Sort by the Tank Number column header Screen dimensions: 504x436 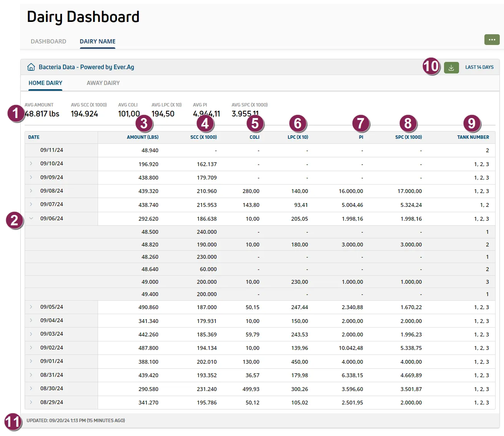tap(473, 137)
